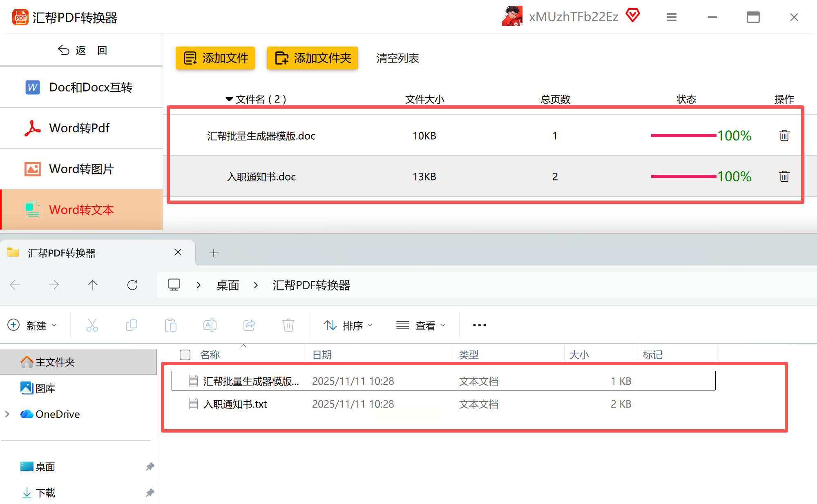817x504 pixels.
Task: Click the red VIP diamond icon
Action: pos(633,16)
